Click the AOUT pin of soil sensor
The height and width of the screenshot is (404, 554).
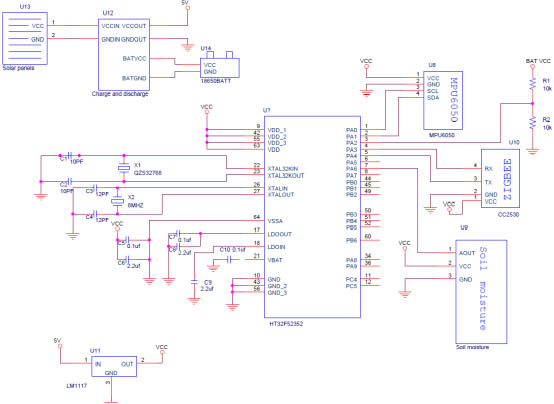(467, 253)
